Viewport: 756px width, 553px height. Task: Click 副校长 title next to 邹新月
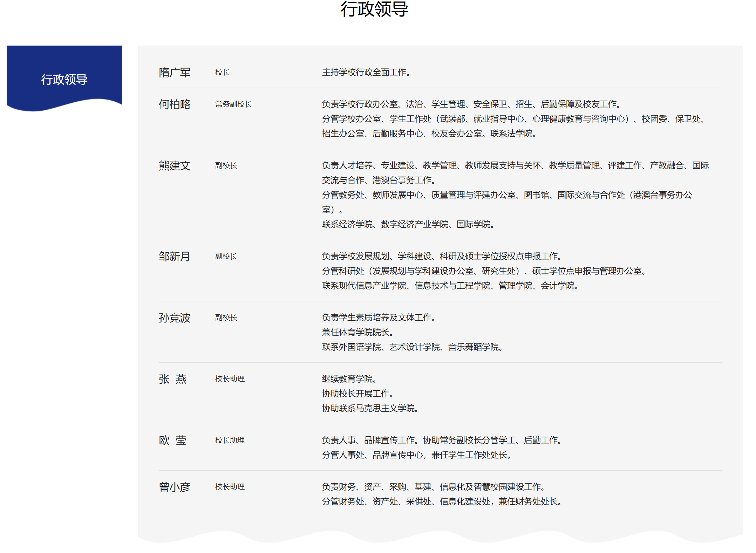pos(226,256)
